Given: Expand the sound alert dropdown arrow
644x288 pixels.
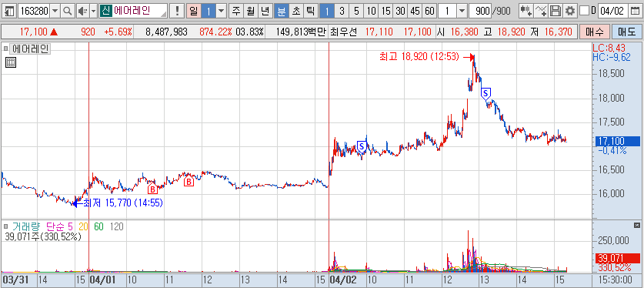Looking at the screenshot, I should [93, 11].
